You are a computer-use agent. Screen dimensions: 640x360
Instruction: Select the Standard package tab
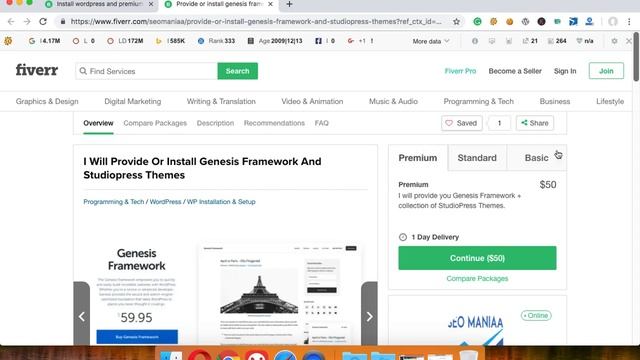click(x=477, y=158)
